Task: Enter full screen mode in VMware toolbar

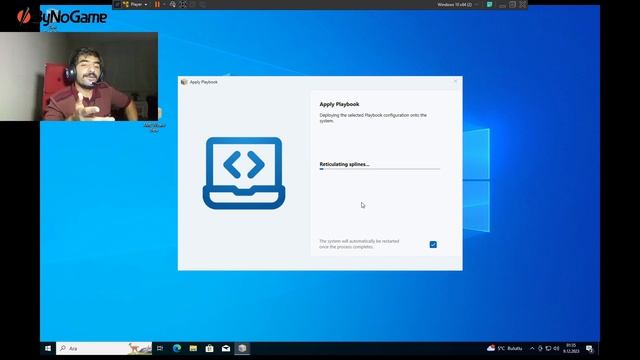Action: click(x=182, y=4)
